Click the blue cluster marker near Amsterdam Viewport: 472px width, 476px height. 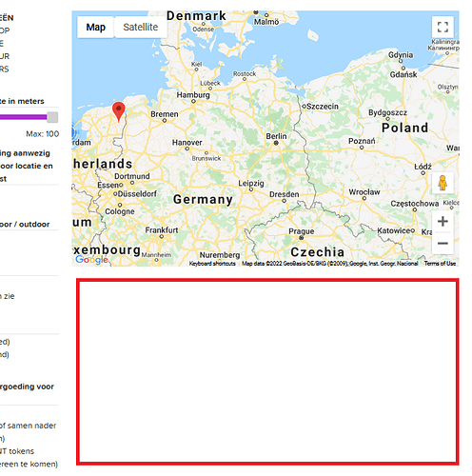tap(73, 132)
